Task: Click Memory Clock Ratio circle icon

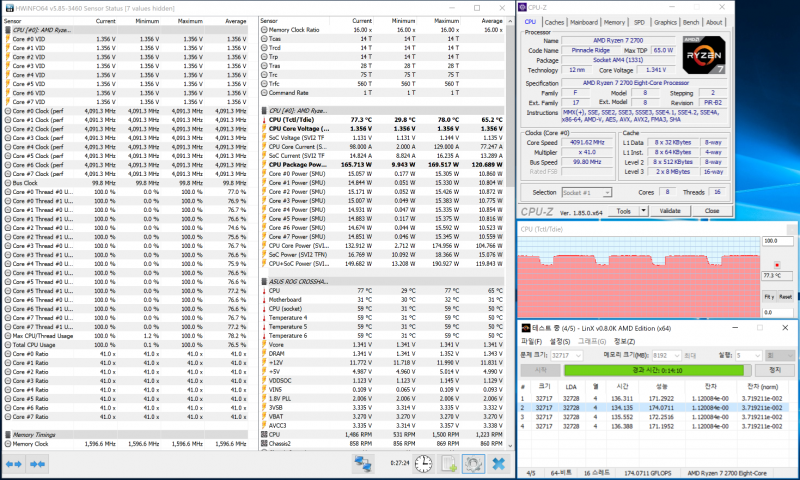Action: point(264,30)
